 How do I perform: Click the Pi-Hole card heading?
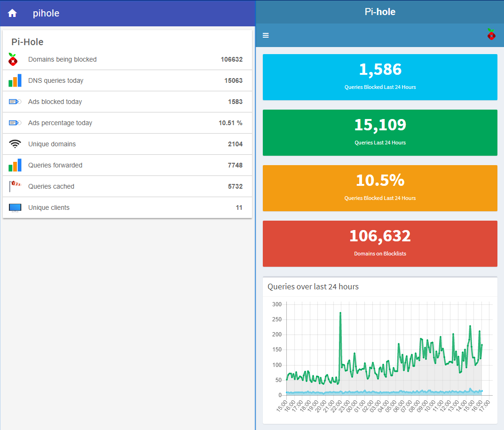tap(27, 42)
